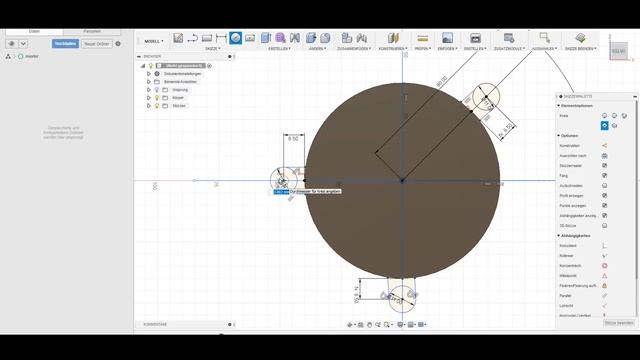Viewport: 640px width, 360px height.
Task: Click the Press Pull icon under Ändern
Action: (311, 38)
